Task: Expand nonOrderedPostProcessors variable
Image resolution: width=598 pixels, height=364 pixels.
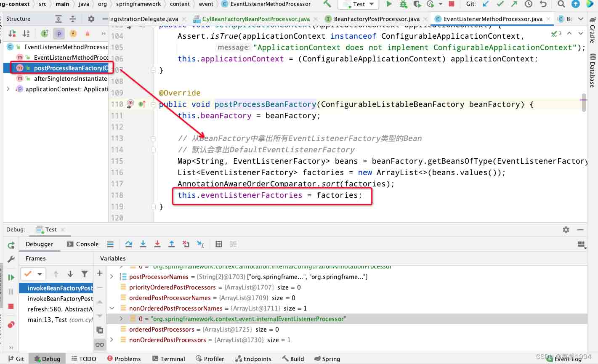Action: [112, 340]
